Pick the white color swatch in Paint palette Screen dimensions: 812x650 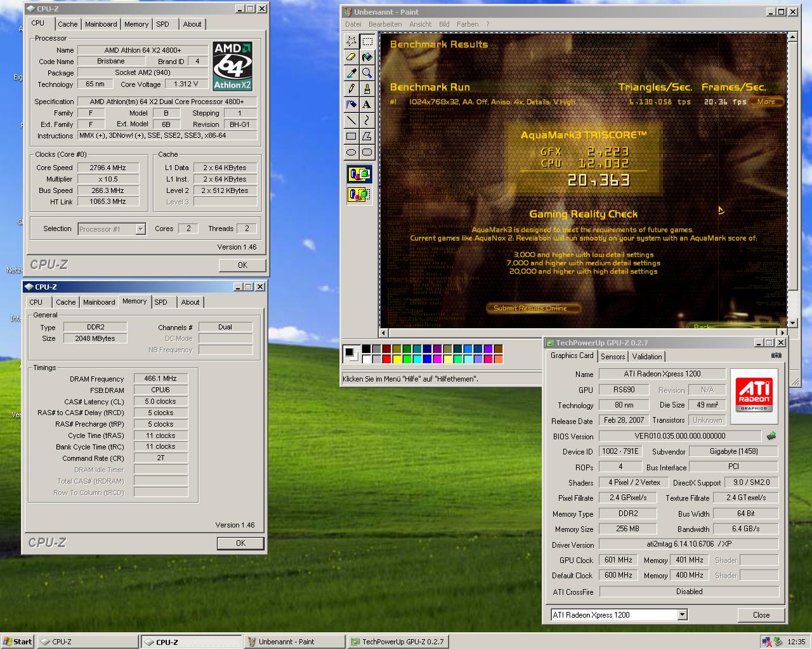[367, 359]
